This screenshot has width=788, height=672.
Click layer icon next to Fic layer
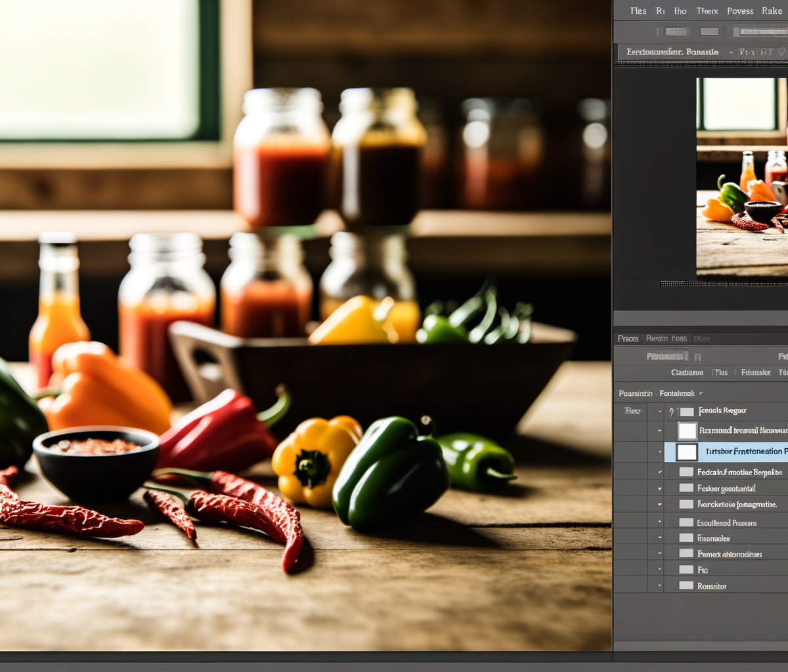(686, 570)
